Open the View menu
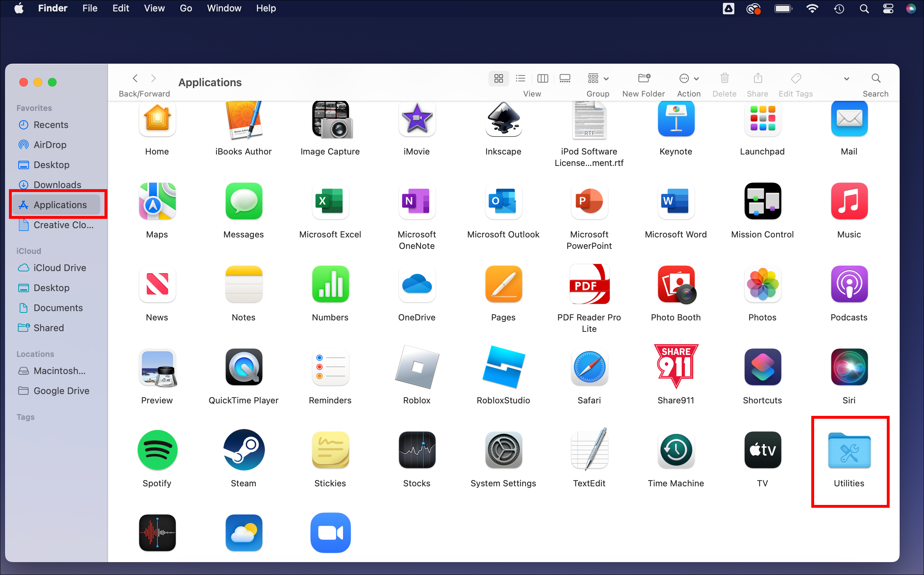The width and height of the screenshot is (924, 575). tap(154, 8)
